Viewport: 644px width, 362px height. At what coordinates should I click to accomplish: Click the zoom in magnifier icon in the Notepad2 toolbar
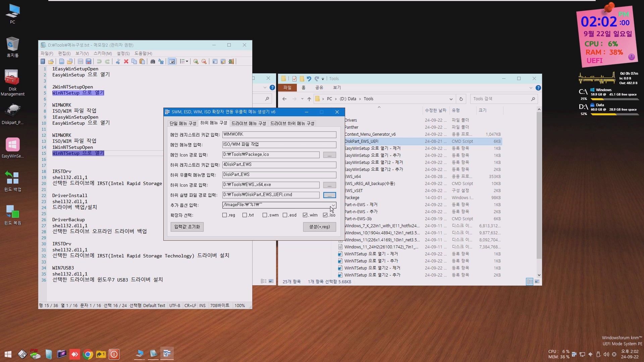[x=196, y=61]
